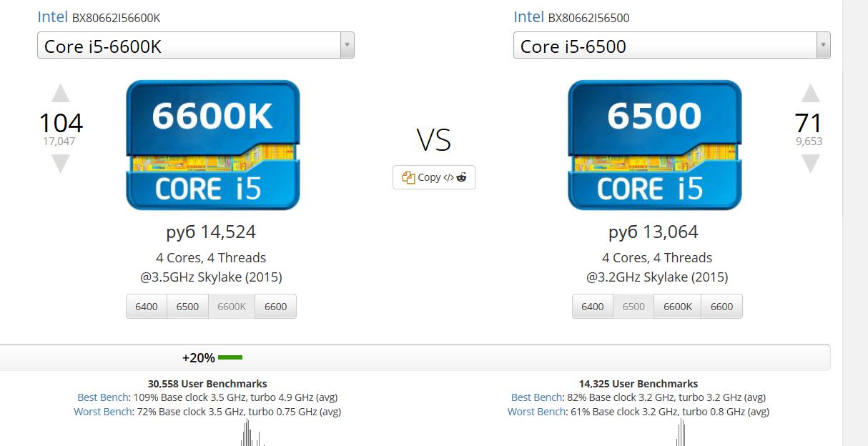Open the Intel brand link above Core i5-6500
This screenshot has height=446, width=868.
tap(529, 17)
